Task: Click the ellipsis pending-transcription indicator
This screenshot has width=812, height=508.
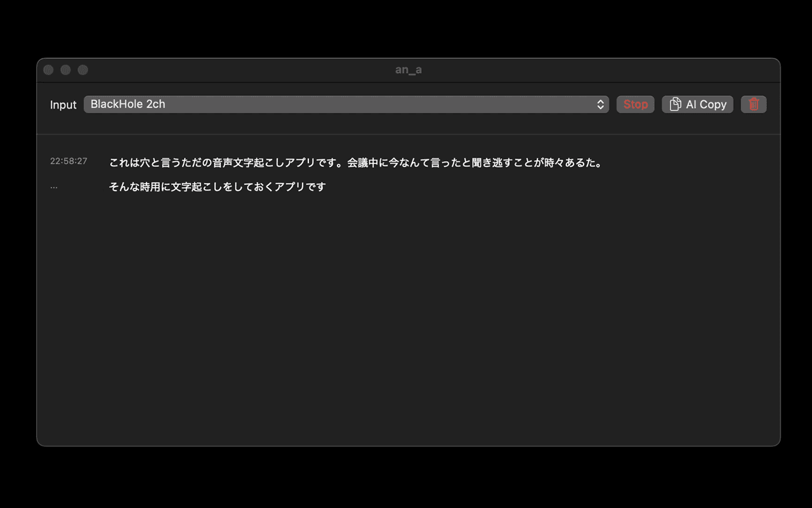Action: (x=54, y=187)
